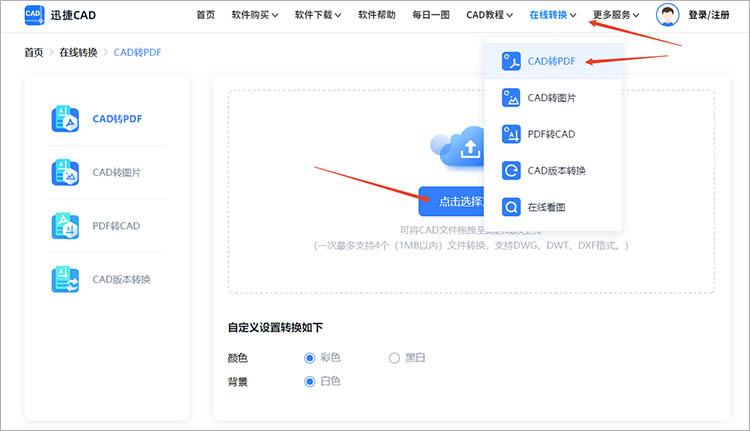Screen dimensions: 750x431
Task: Click the CAD版本转换 icon in dropdown menu
Action: click(511, 170)
